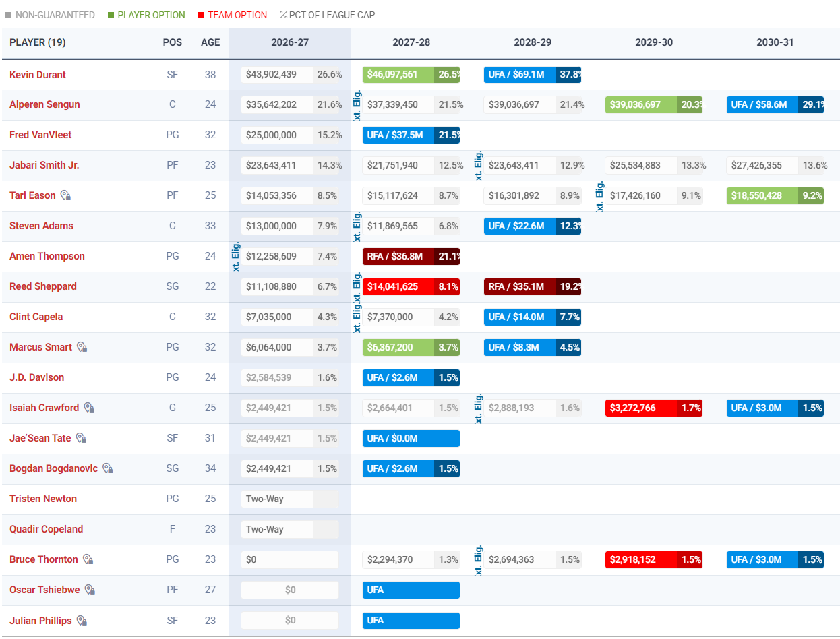Screen dimensions: 840x639
Task: Click the percent icon in the legend
Action: pyautogui.click(x=283, y=15)
